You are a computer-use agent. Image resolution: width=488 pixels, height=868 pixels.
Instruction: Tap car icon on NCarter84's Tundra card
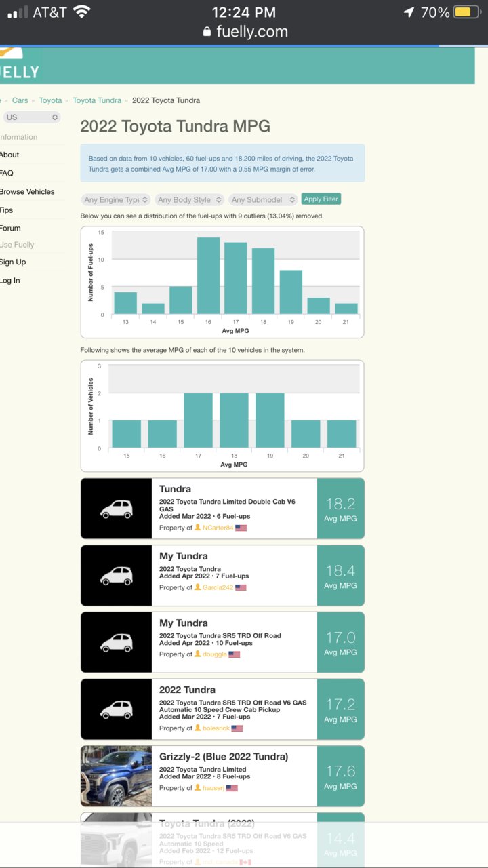[x=117, y=509]
